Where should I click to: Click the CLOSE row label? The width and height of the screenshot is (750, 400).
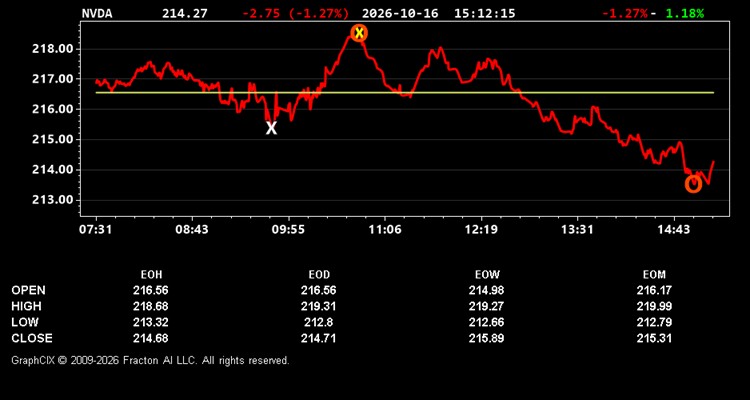[32, 338]
